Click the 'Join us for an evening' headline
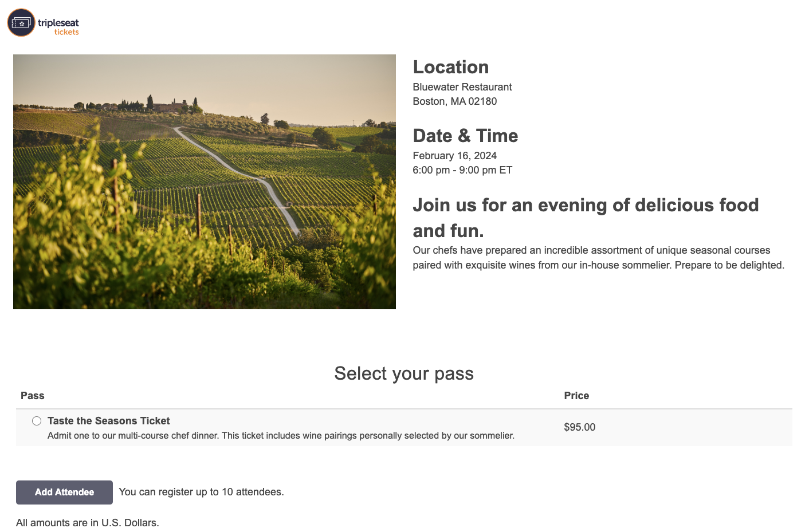The width and height of the screenshot is (809, 532). coord(586,218)
